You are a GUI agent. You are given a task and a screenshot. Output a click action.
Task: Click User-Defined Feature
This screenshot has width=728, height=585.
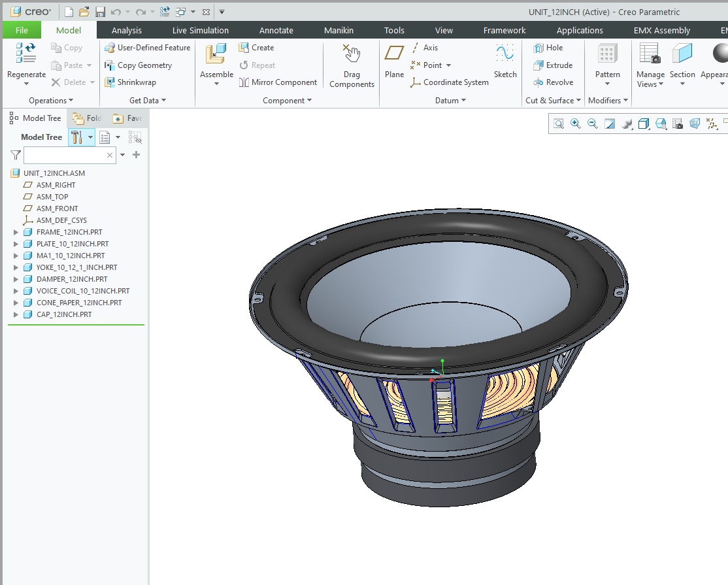pyautogui.click(x=147, y=47)
